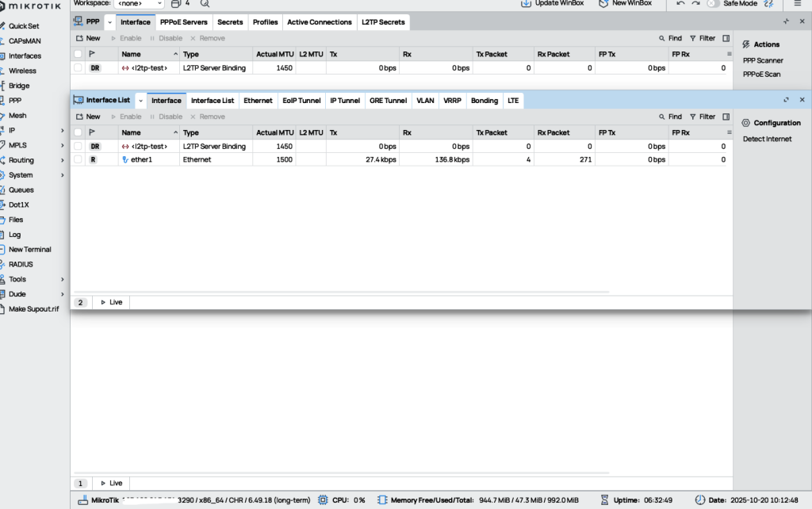The height and width of the screenshot is (509, 812).
Task: Click the Filter icon in Interface List
Action: tap(702, 117)
